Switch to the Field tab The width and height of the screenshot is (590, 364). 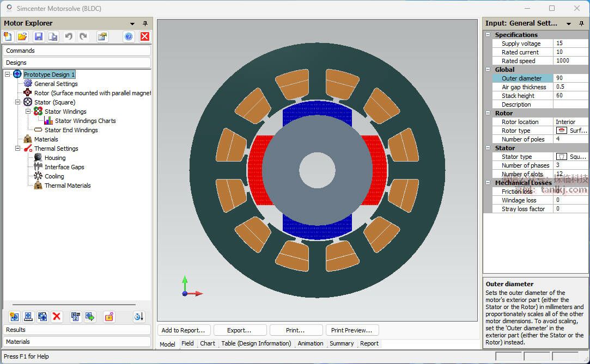[187, 343]
